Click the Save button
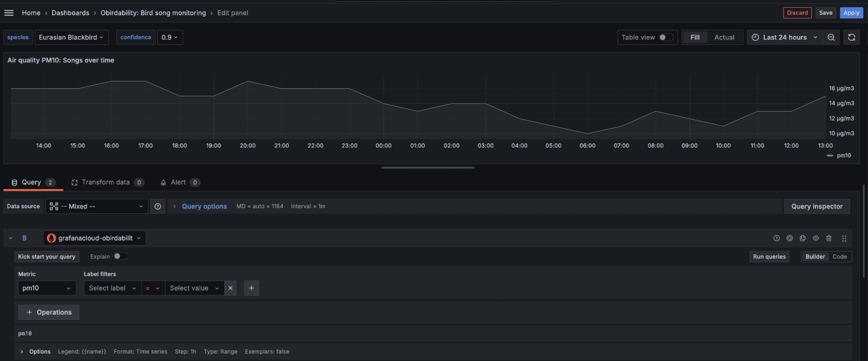The height and width of the screenshot is (361, 868). [825, 13]
